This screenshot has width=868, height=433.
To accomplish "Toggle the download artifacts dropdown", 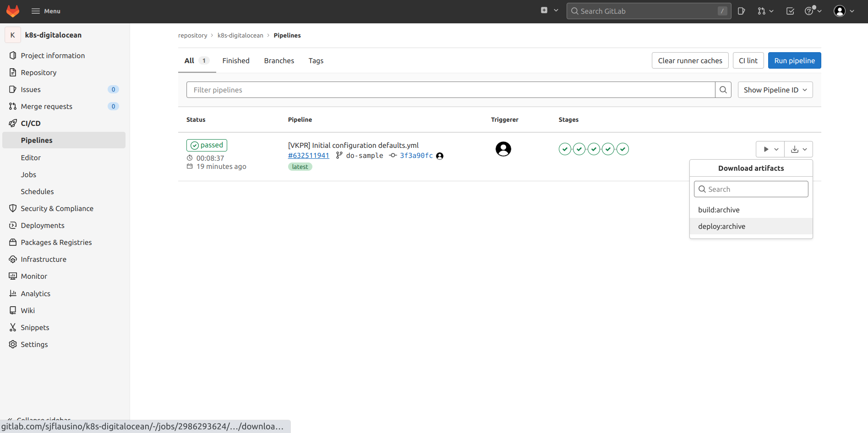I will pos(799,149).
